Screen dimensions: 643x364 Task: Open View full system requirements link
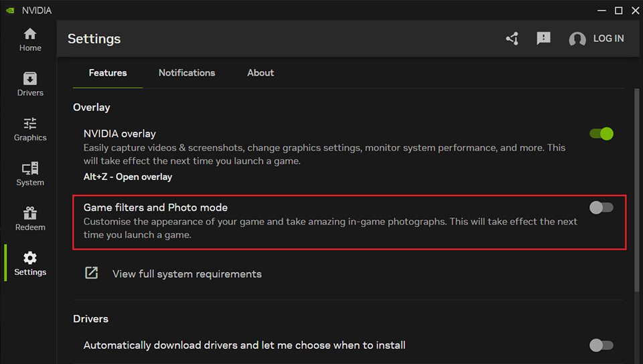[187, 274]
